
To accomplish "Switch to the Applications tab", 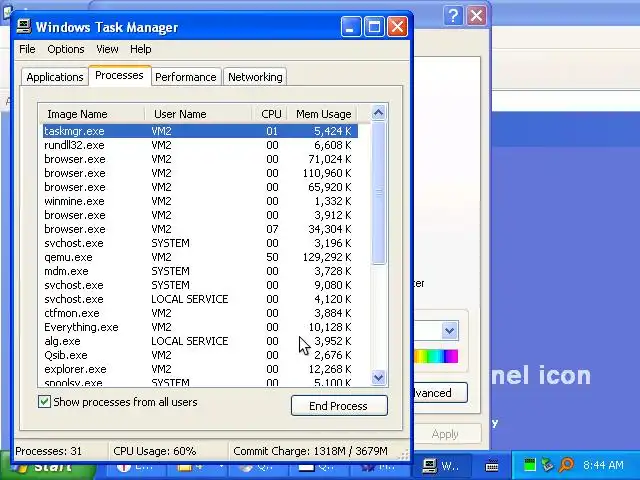I will pyautogui.click(x=55, y=77).
